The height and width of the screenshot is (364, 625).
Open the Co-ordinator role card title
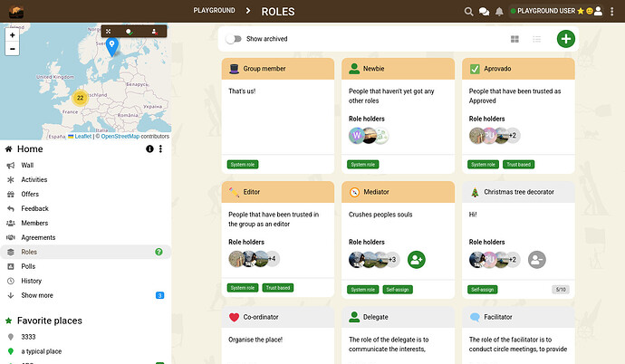(x=261, y=317)
